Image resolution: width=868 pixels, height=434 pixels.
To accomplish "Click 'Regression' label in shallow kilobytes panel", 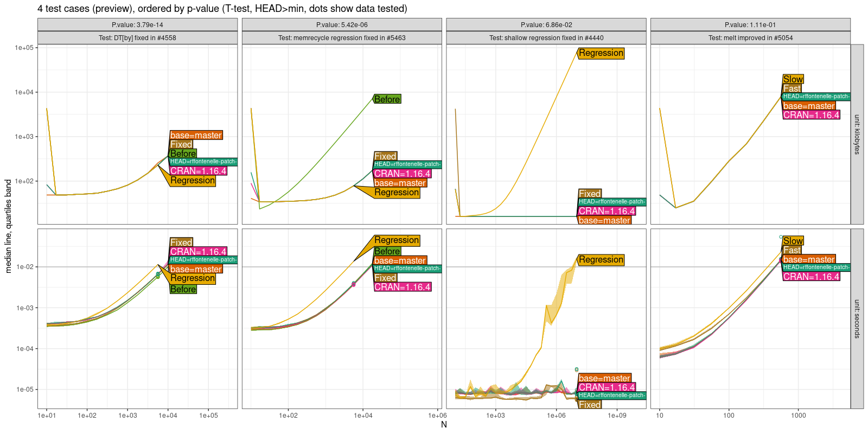I will 601,53.
